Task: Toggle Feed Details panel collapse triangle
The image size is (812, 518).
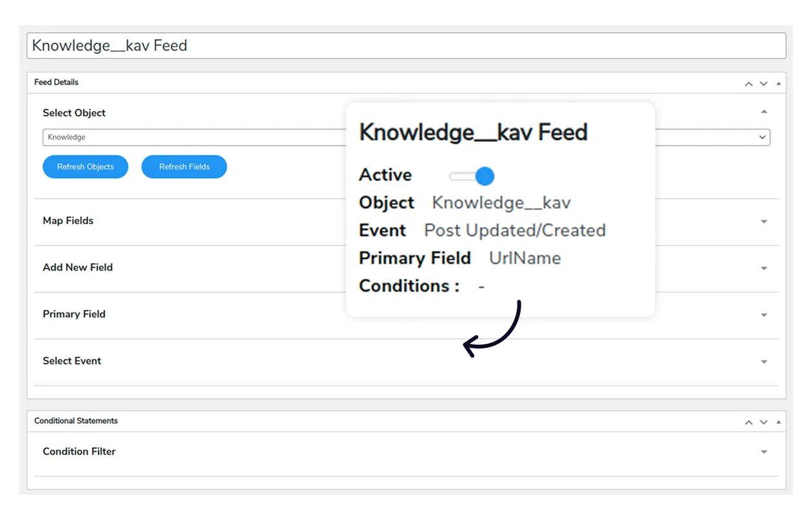Action: 778,83
